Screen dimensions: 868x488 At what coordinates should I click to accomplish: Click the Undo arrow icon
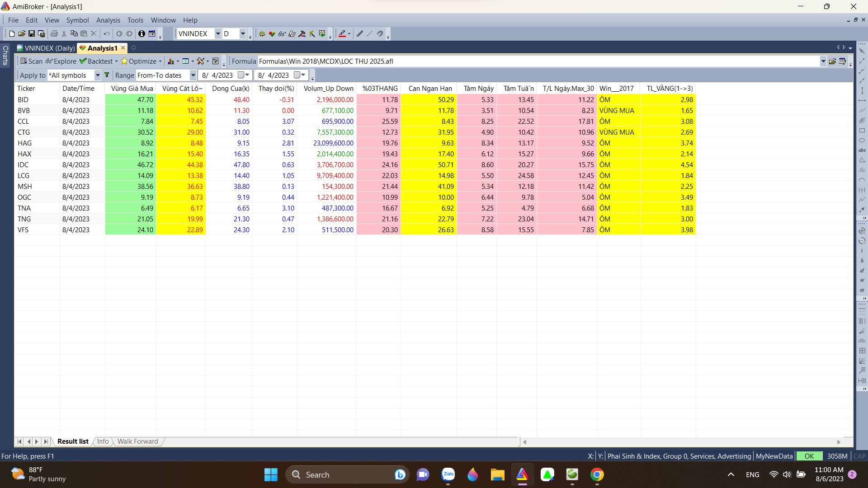coord(106,33)
